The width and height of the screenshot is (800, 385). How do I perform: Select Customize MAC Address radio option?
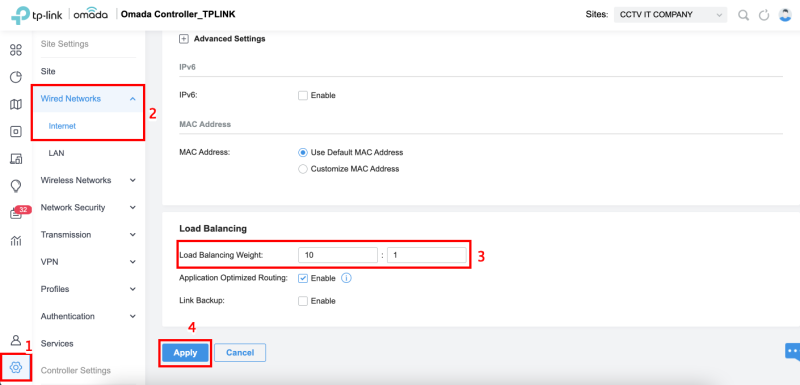[x=303, y=169]
